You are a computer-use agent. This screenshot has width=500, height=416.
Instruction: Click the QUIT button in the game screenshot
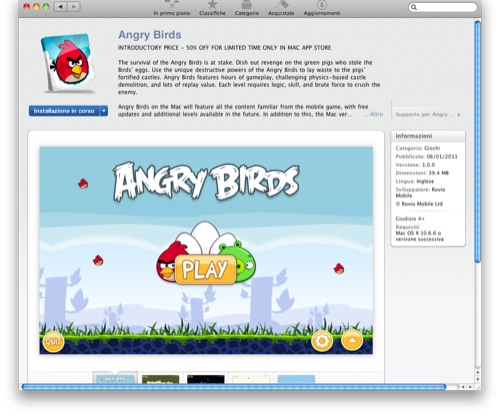53,342
